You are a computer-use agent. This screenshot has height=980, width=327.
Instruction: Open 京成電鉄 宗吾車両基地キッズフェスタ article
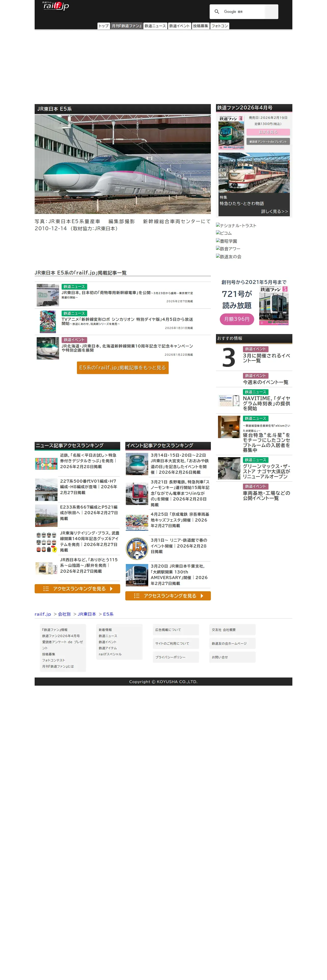(180, 520)
